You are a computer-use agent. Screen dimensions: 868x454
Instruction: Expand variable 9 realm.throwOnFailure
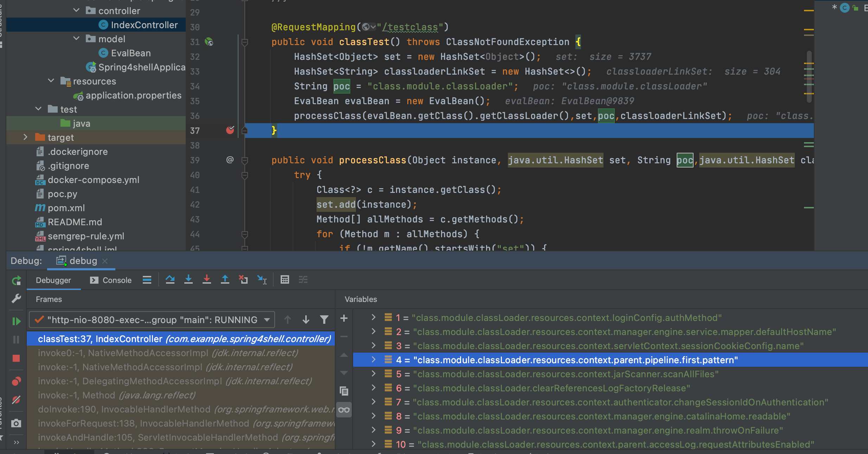[x=374, y=430]
